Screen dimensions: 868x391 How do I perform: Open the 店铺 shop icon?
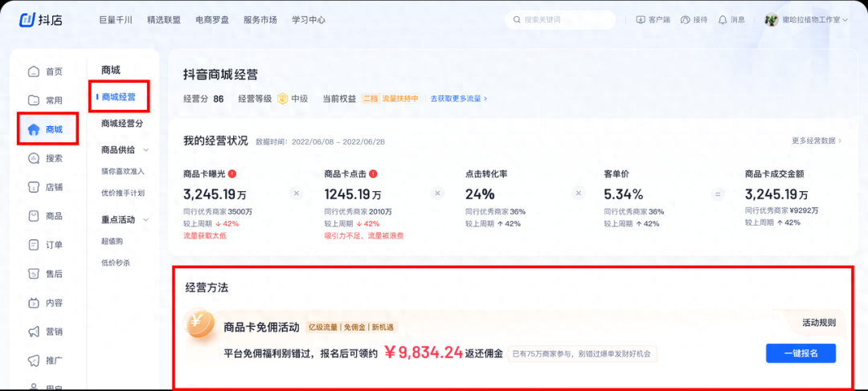[35, 187]
